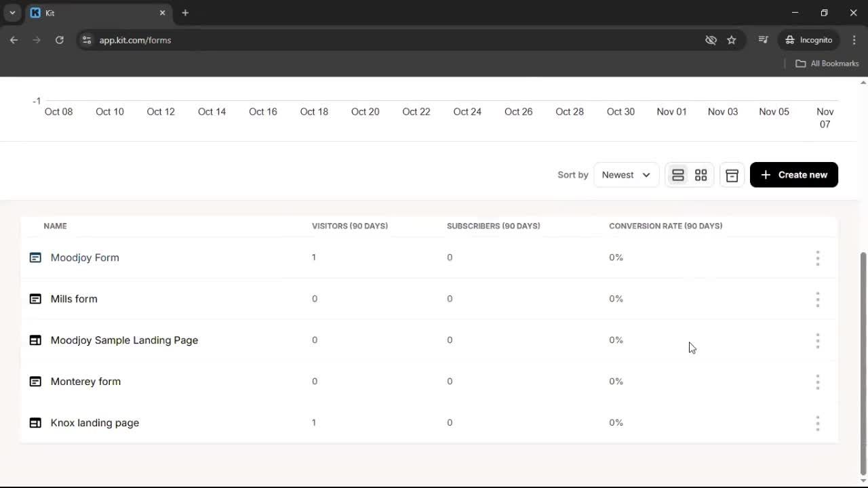Click the media controls icon in toolbar

pos(763,40)
